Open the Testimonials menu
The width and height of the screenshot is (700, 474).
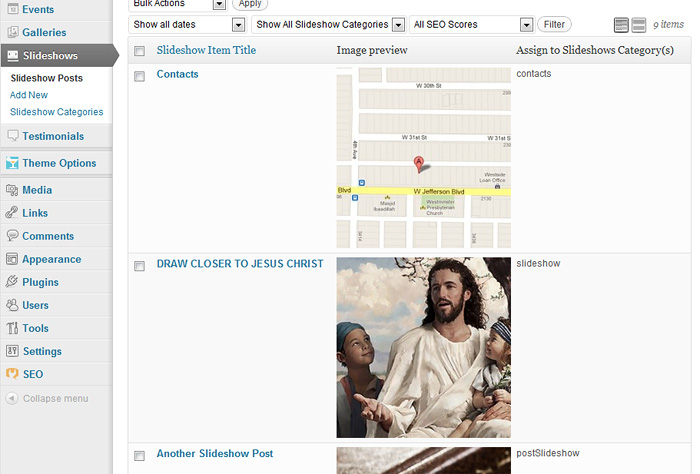click(53, 136)
